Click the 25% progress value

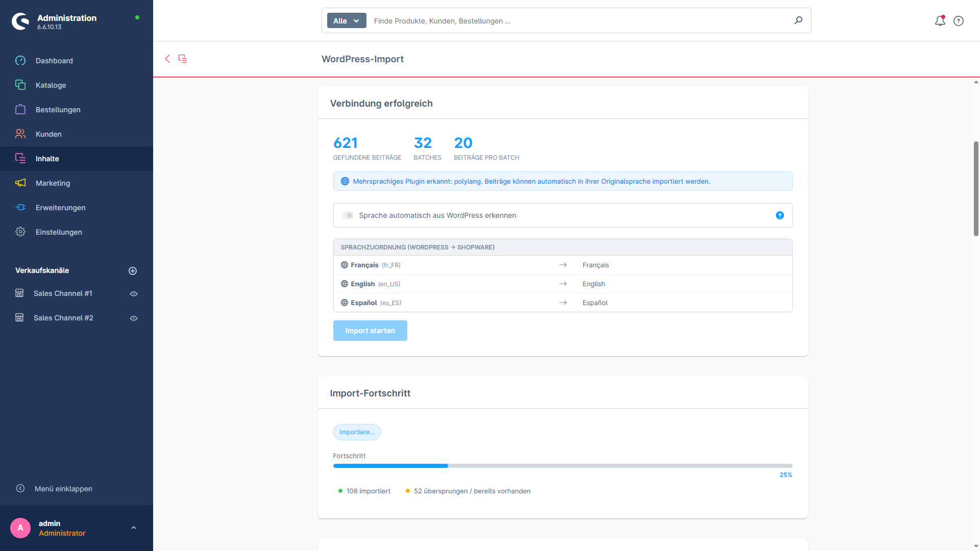(x=786, y=475)
